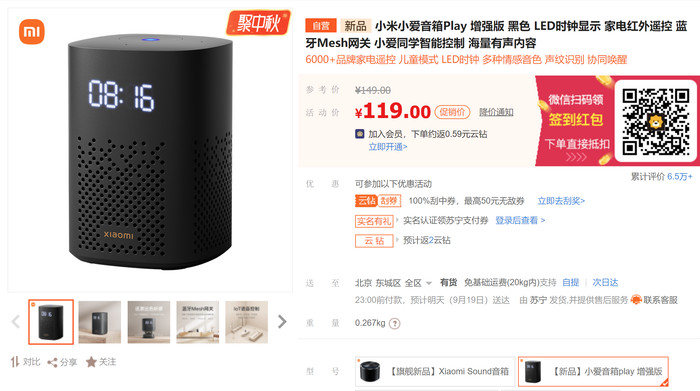View the 蓝牙Mesh网关 thumbnail image
The image size is (700, 391).
[x=198, y=322]
